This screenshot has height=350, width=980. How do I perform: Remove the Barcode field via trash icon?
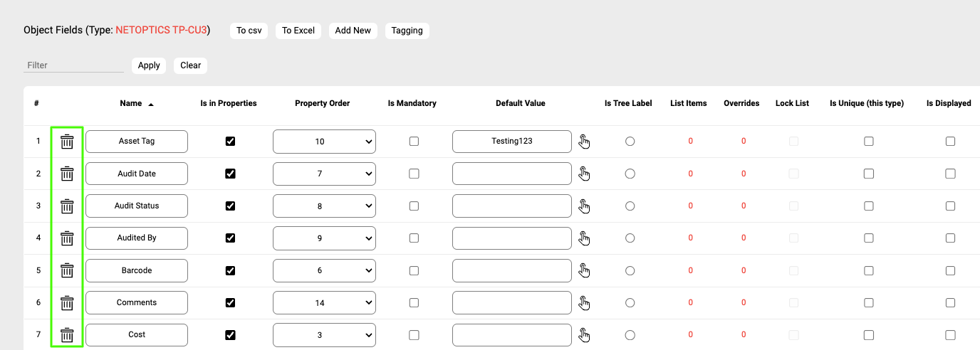click(67, 270)
